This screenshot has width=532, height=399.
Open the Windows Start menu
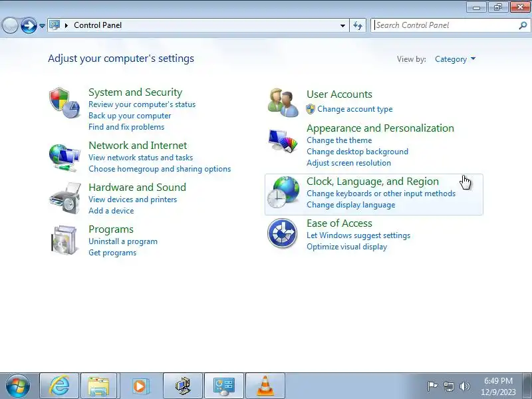coord(18,386)
